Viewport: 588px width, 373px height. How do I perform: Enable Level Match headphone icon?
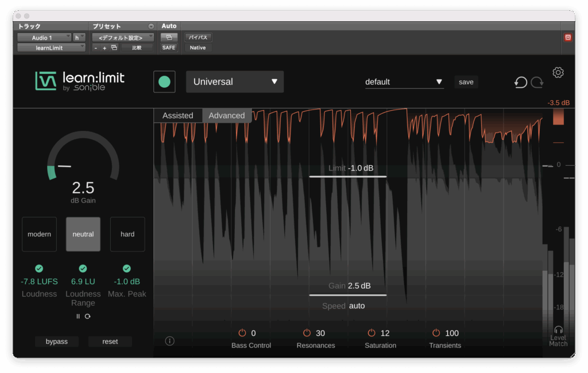point(558,330)
